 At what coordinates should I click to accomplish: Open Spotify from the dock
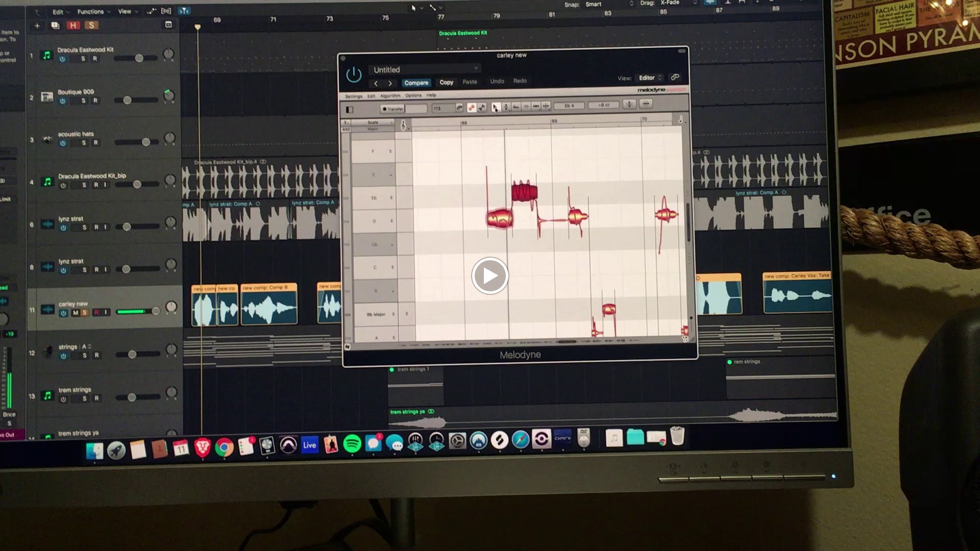pyautogui.click(x=352, y=444)
